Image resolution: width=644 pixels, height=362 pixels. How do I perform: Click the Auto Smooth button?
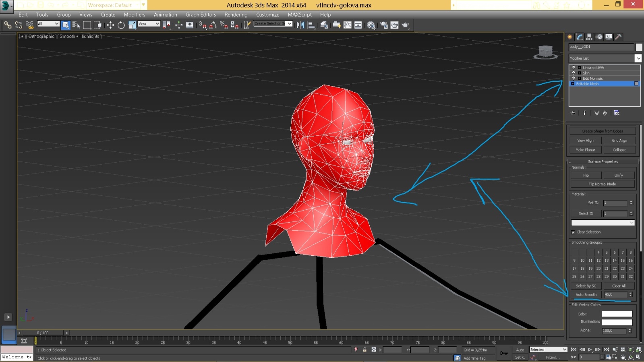(x=586, y=295)
